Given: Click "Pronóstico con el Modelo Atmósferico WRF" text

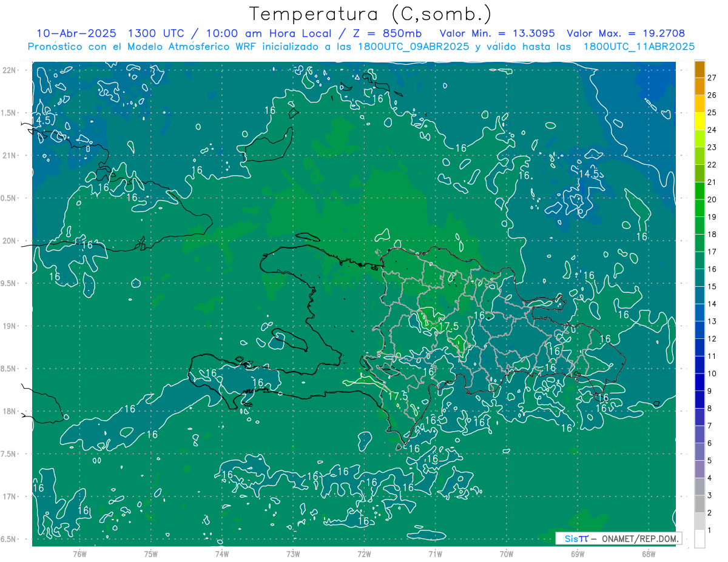Looking at the screenshot, I should tap(143, 47).
